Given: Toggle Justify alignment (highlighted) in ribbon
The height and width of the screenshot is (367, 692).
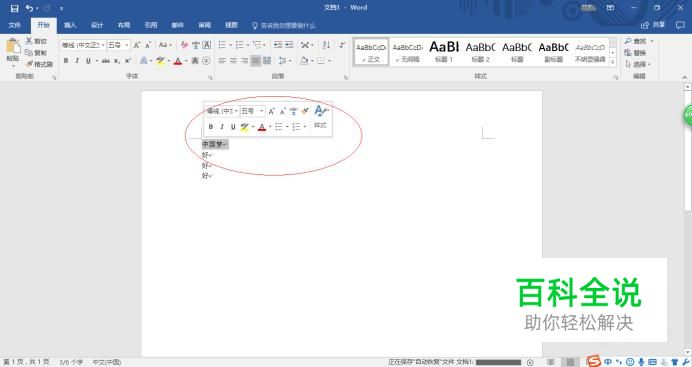Looking at the screenshot, I should (256, 61).
